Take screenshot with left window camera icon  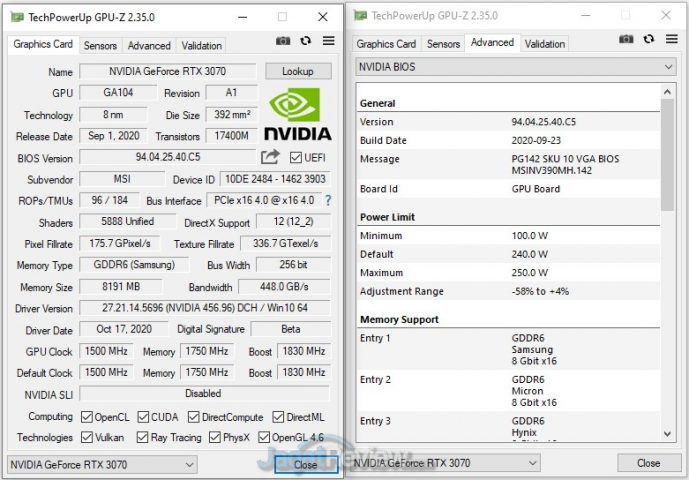tap(283, 41)
